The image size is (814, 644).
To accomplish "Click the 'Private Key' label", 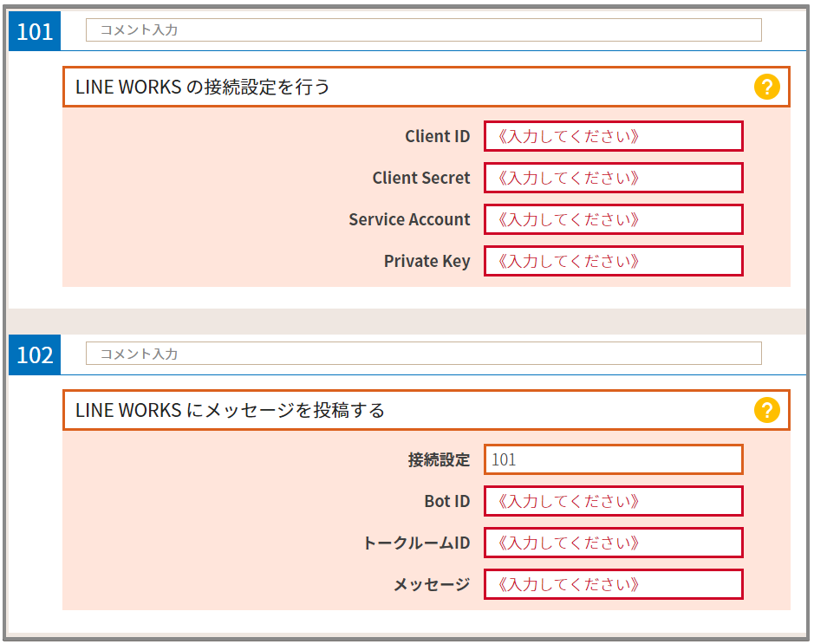I will (x=427, y=261).
